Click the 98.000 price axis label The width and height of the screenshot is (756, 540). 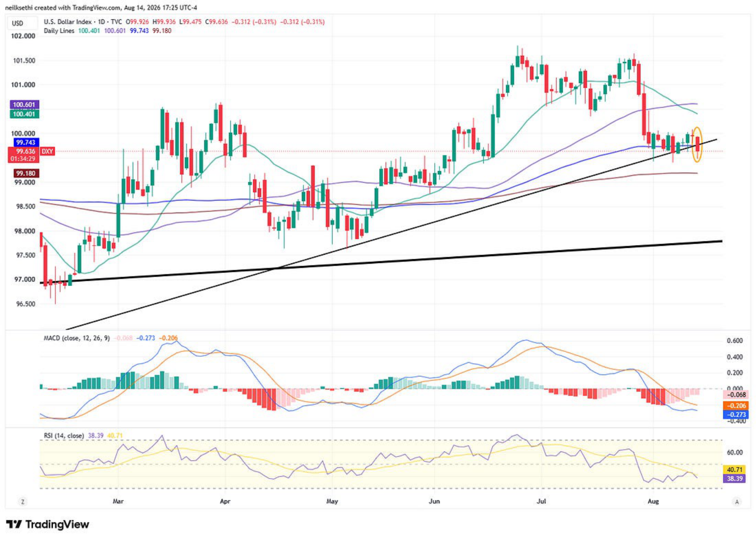[x=25, y=231]
